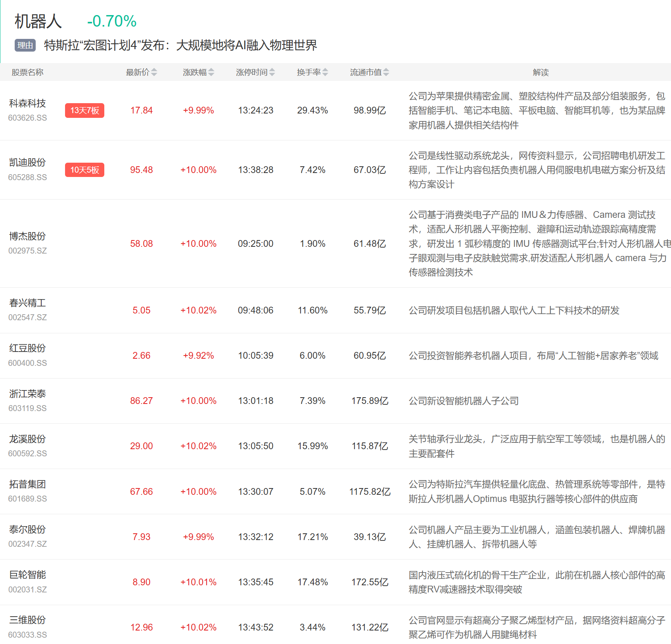Click stock code 603033.SS
This screenshot has width=671, height=644.
point(27,635)
